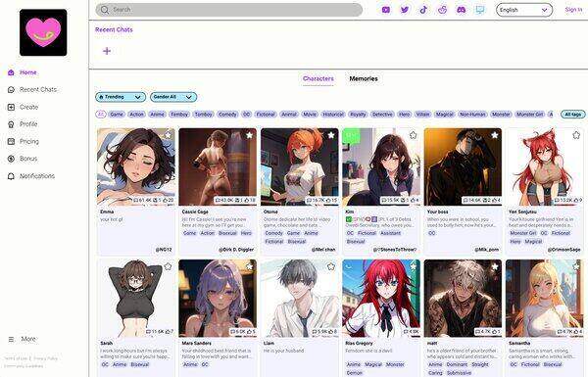Screen dimensions: 588x377
Task: Switch to the Characters tab
Action: pyautogui.click(x=318, y=78)
